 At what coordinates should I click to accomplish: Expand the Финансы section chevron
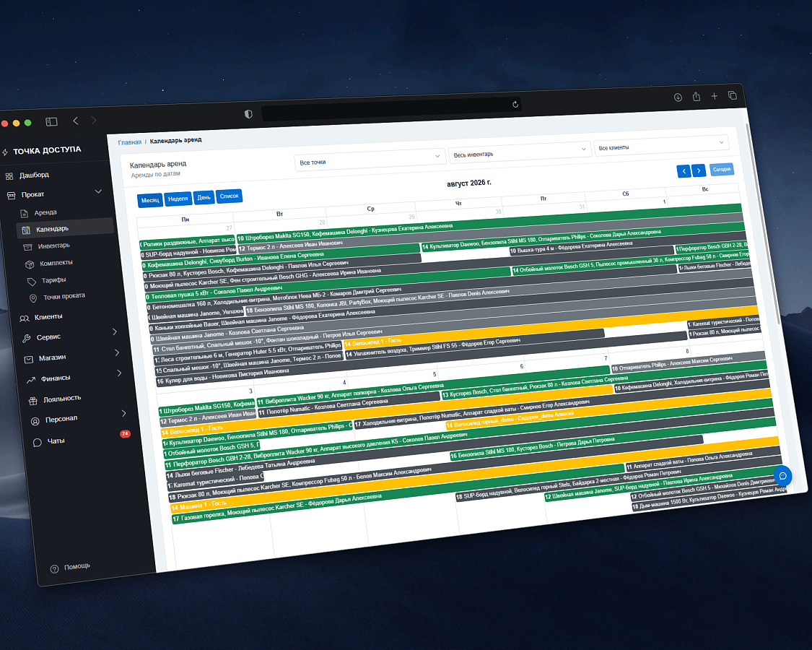[120, 373]
